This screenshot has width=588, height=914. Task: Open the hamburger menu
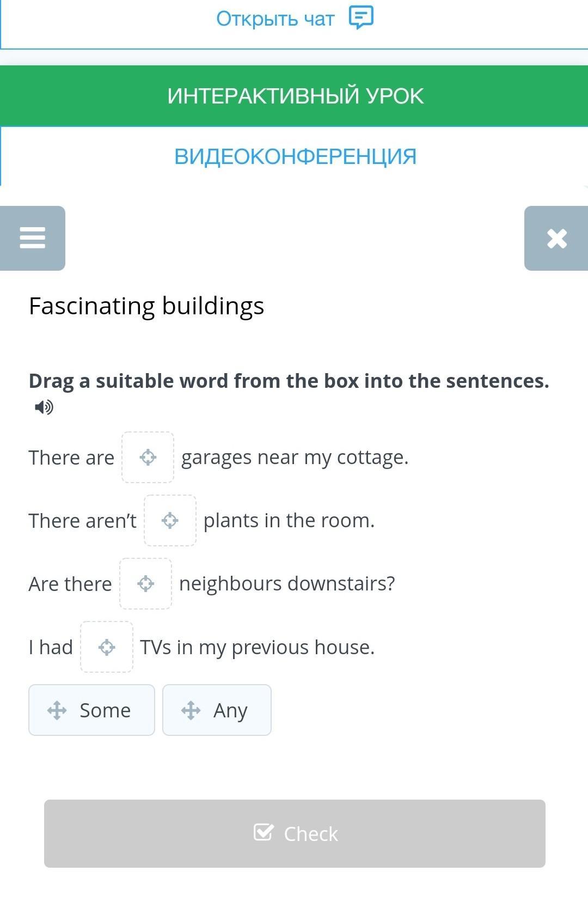coord(33,238)
